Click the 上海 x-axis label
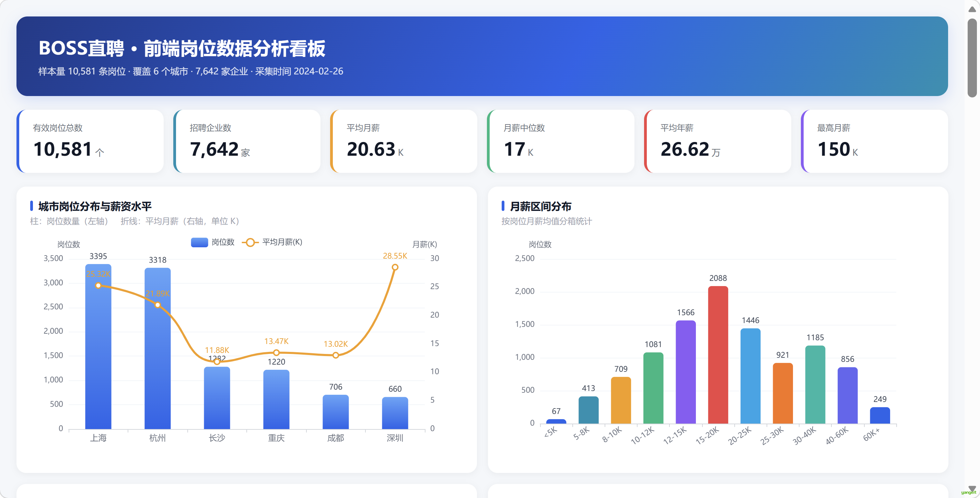The height and width of the screenshot is (498, 980). click(x=98, y=438)
